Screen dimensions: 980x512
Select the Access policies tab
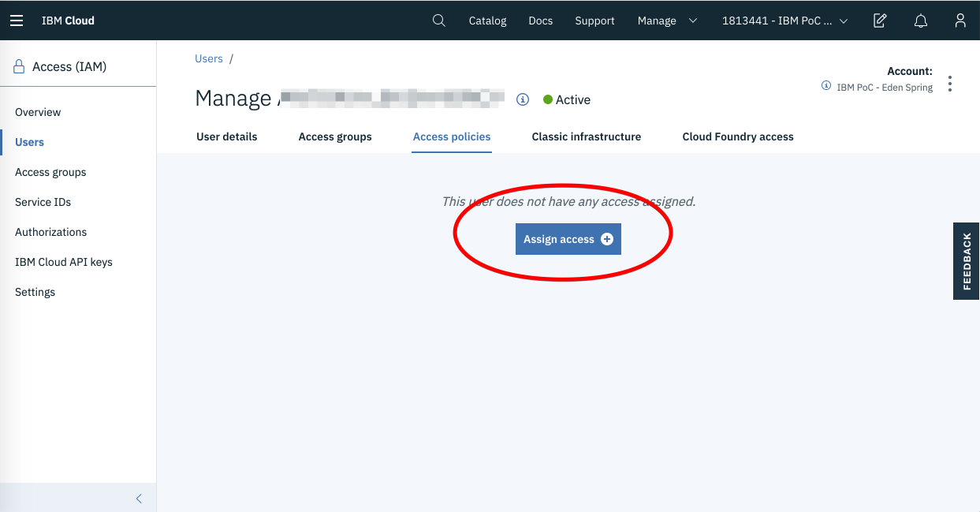(452, 136)
